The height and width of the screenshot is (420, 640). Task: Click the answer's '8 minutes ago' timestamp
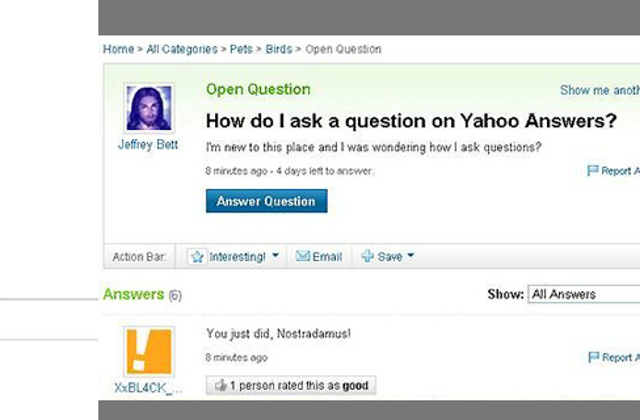coord(236,358)
